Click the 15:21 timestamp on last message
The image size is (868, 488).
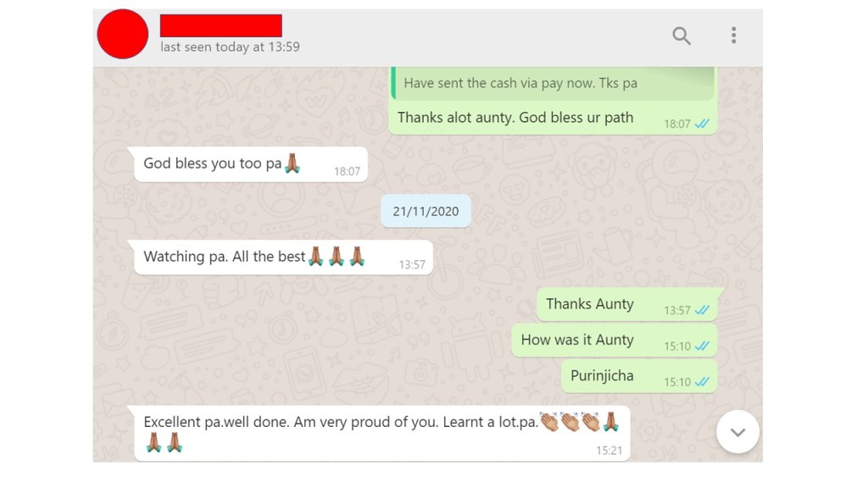click(x=609, y=451)
